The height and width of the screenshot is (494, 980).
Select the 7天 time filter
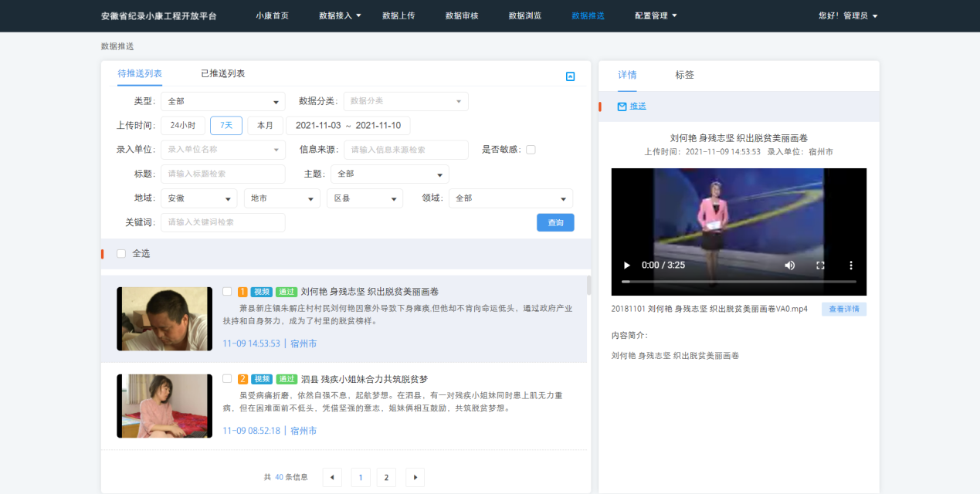pos(226,126)
